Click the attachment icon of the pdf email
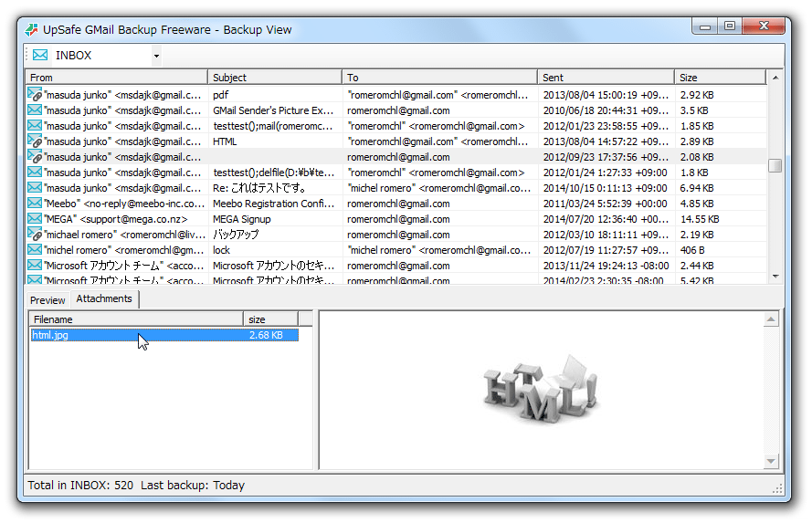This screenshot has width=812, height=523. [35, 95]
